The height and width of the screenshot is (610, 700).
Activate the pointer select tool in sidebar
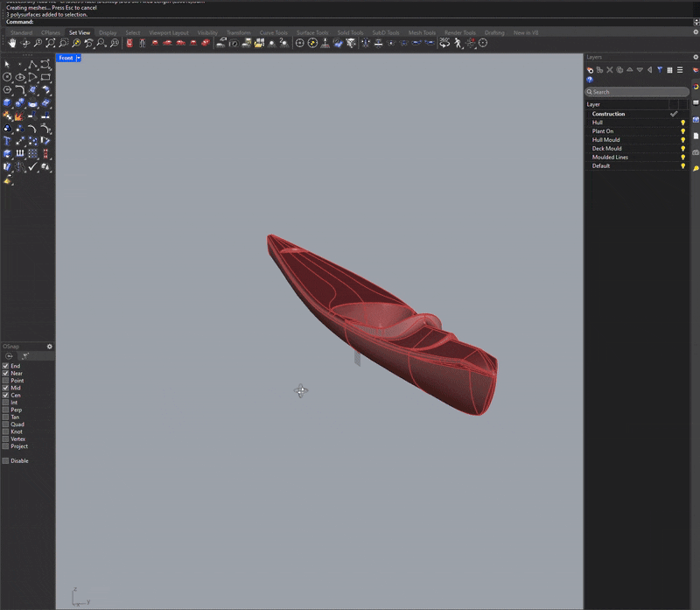(7, 65)
